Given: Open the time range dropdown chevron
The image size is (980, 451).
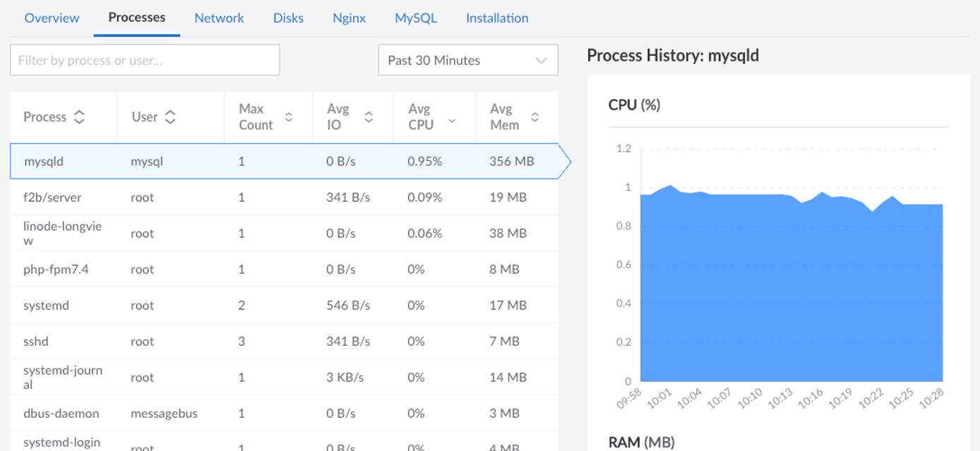Looking at the screenshot, I should coord(541,60).
